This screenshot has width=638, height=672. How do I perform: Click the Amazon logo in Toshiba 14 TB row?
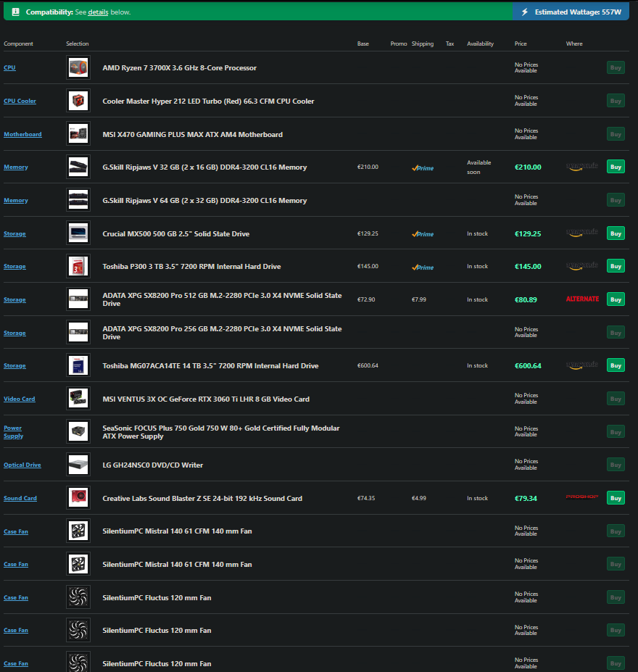click(x=582, y=365)
